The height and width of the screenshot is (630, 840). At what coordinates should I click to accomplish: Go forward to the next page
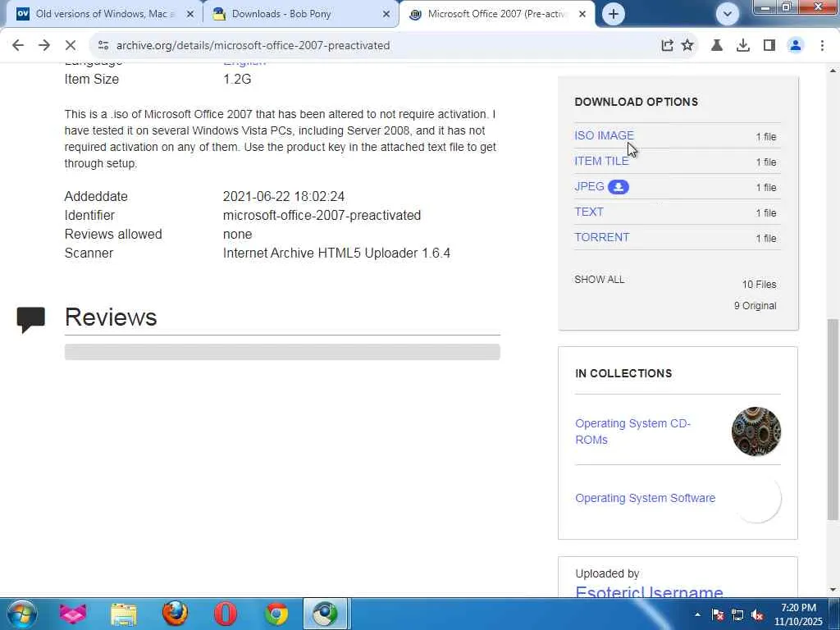click(44, 46)
